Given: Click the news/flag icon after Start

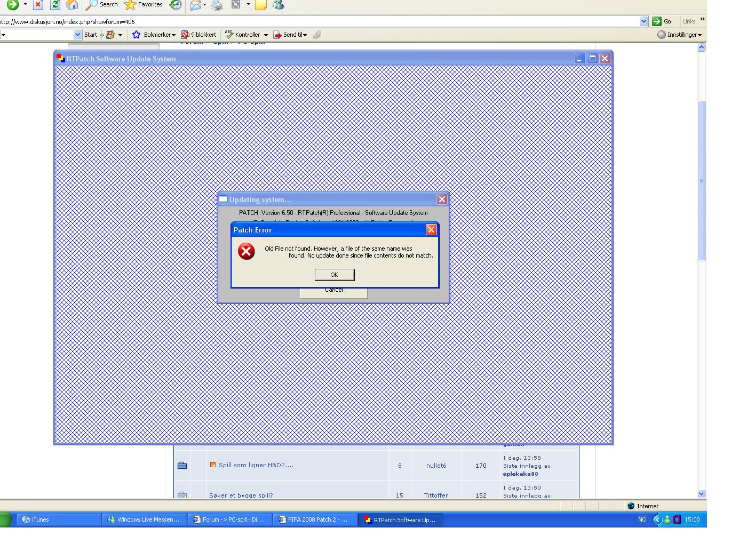Looking at the screenshot, I should [x=110, y=35].
